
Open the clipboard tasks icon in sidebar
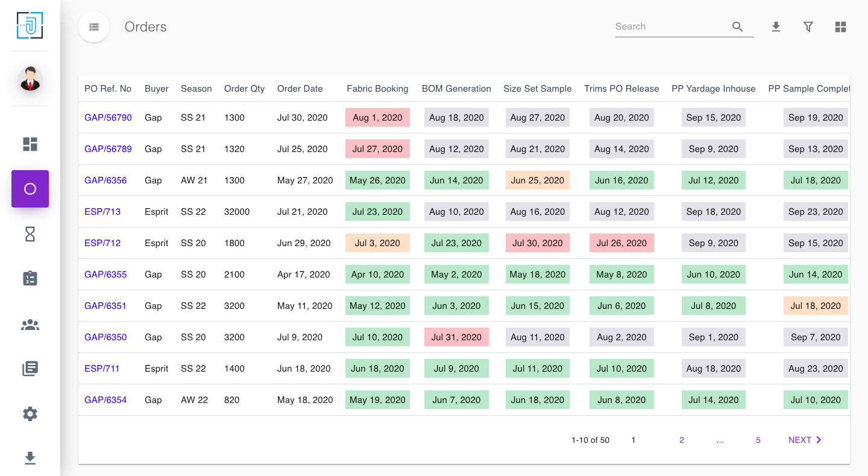coord(30,278)
